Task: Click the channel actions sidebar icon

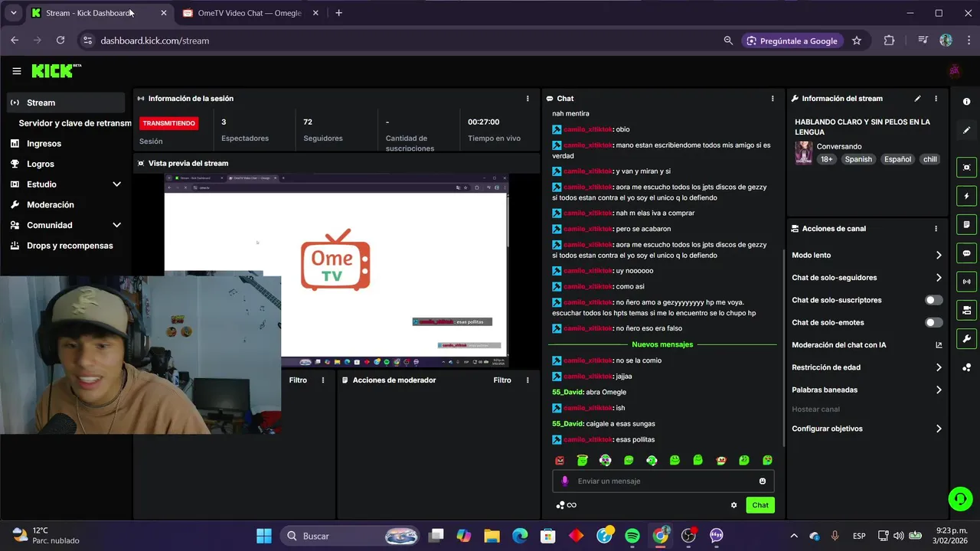Action: pos(967,310)
